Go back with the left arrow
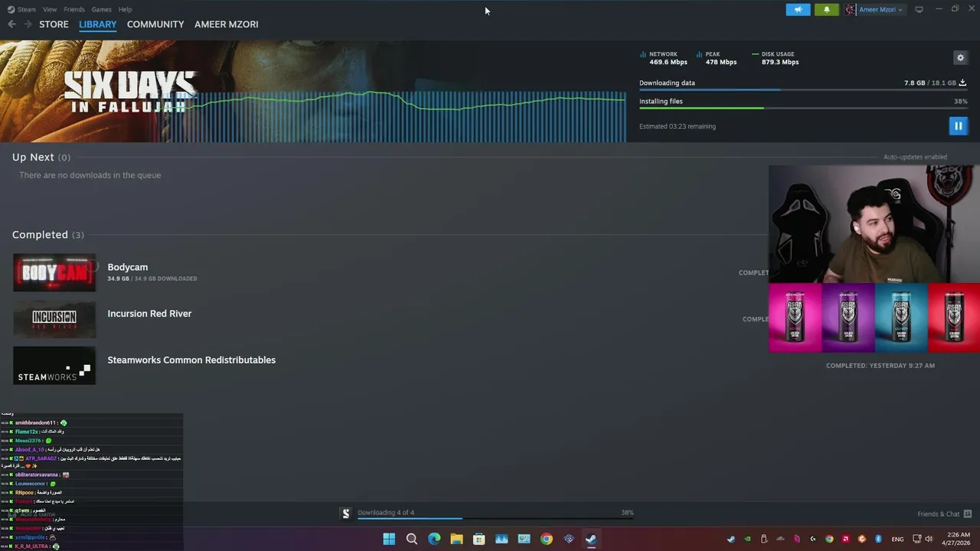The width and height of the screenshot is (980, 551). (x=11, y=24)
